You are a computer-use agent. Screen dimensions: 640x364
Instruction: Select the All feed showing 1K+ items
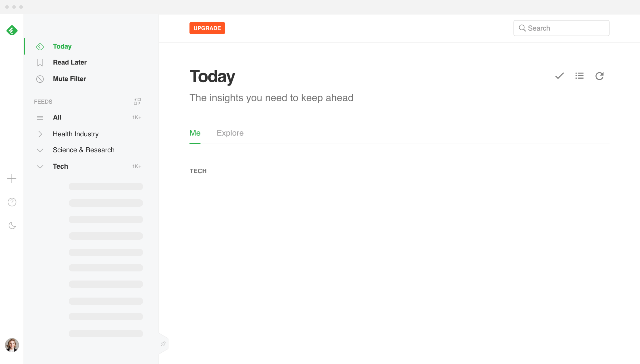(57, 117)
